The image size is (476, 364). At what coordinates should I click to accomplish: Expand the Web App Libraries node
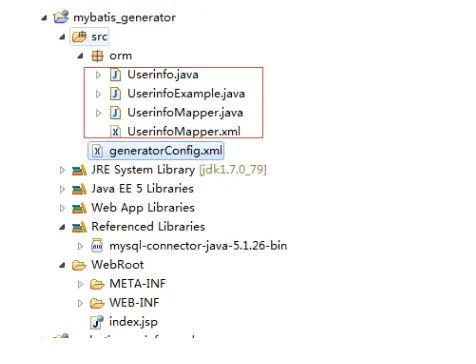pyautogui.click(x=62, y=208)
